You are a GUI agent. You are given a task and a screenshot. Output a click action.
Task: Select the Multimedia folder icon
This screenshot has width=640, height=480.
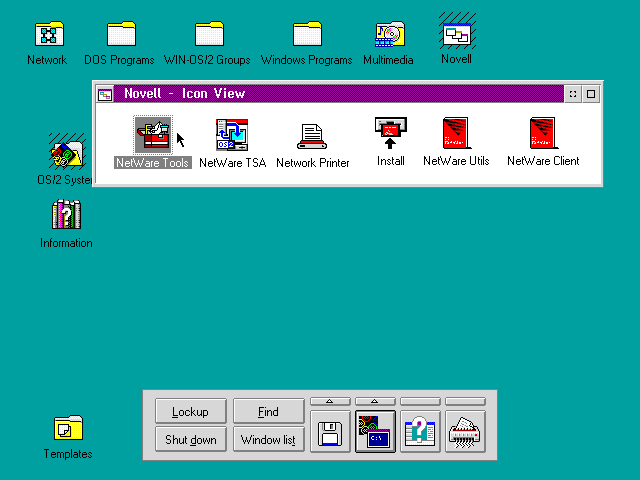point(390,34)
